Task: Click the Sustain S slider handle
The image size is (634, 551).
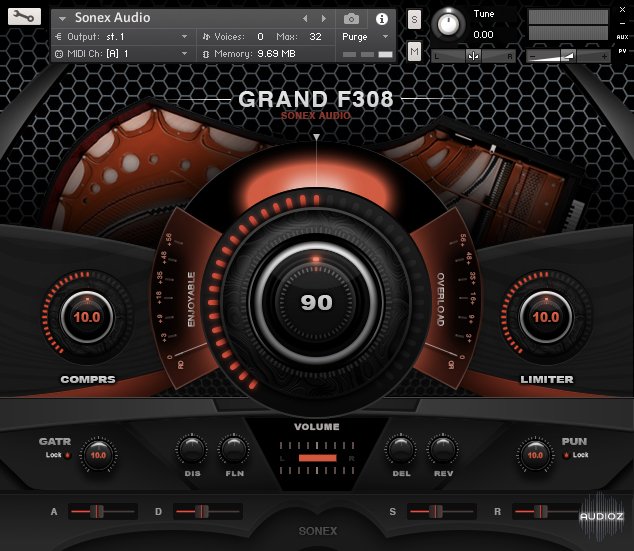Action: coord(436,511)
